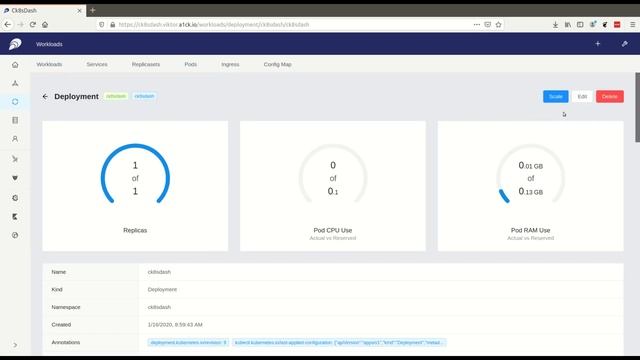Viewport: 640px width, 360px height.
Task: Open Firefox hamburger menu
Action: [632, 24]
